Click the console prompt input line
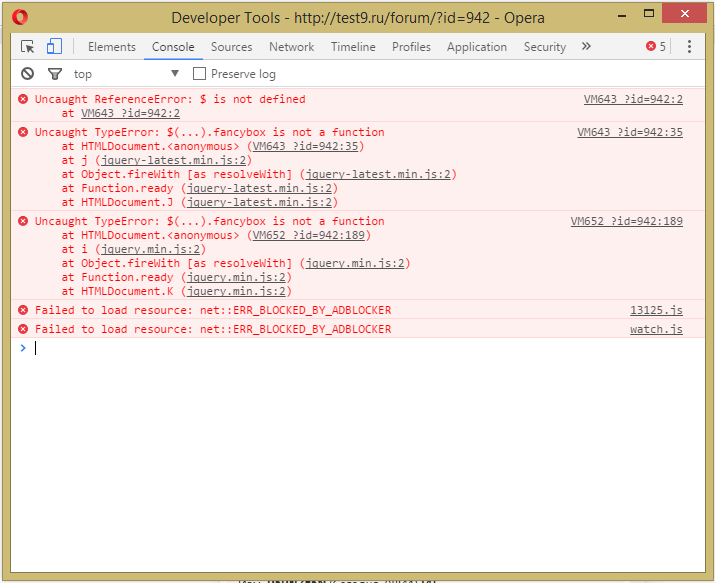The image size is (715, 583). pos(360,348)
